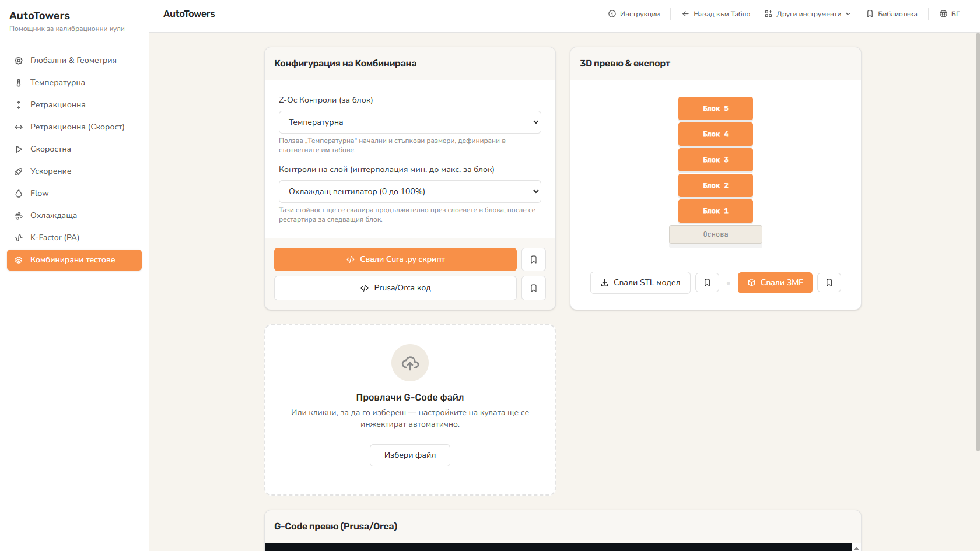Switch language via БГ globe selector
This screenshot has width=980, height=551.
click(x=949, y=14)
